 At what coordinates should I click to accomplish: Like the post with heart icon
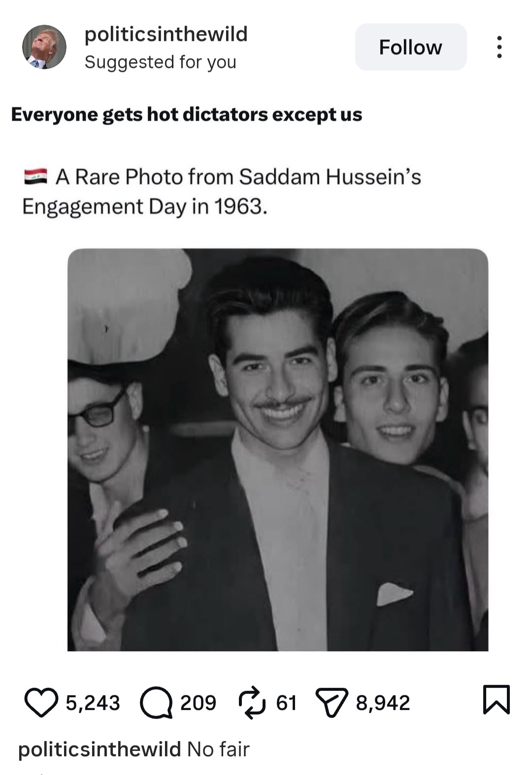coord(41,703)
